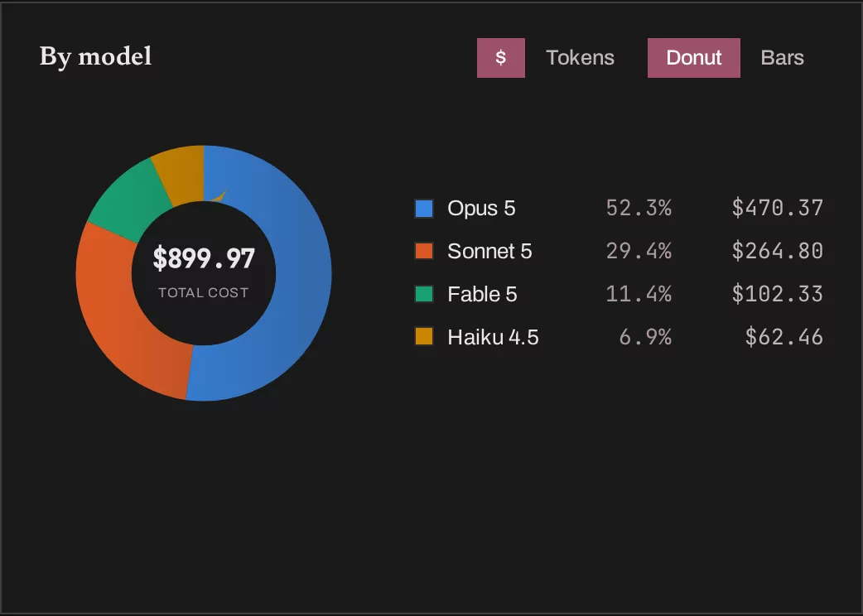The width and height of the screenshot is (863, 616).
Task: Click the $899.97 total in donut center
Action: click(204, 258)
